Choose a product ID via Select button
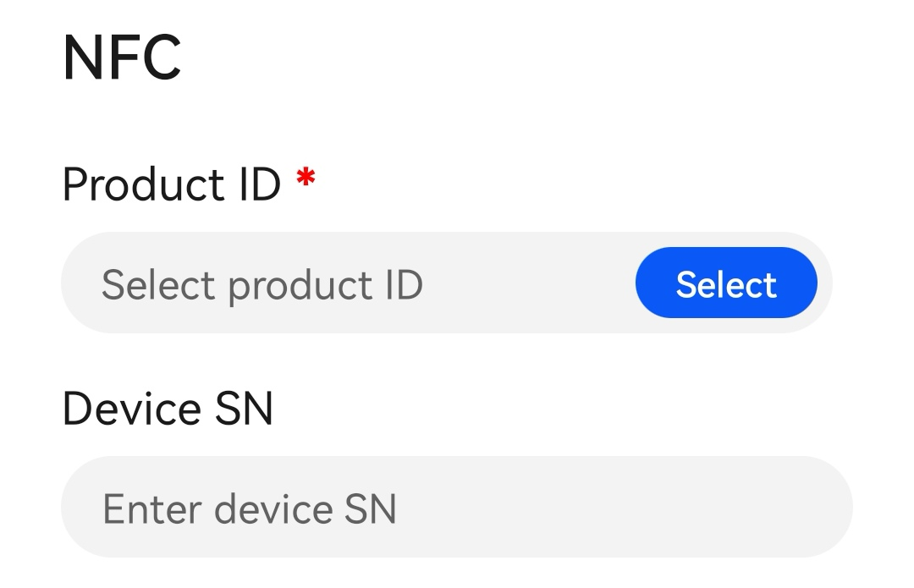 point(726,283)
